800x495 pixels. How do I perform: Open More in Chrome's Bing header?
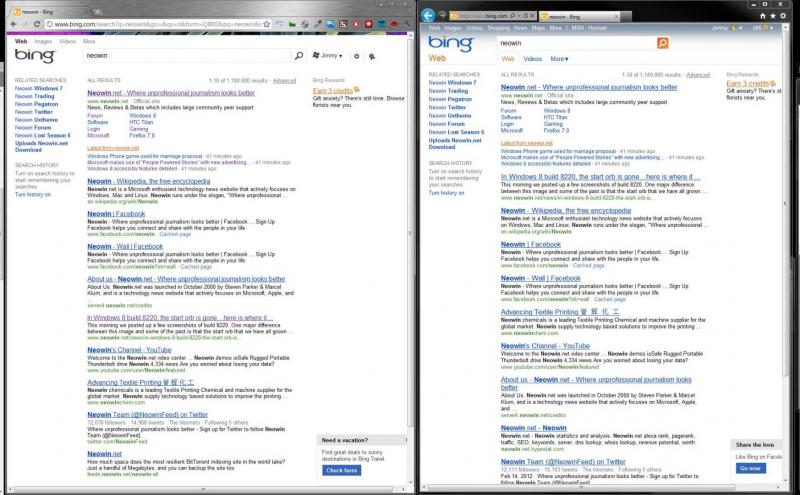point(89,41)
